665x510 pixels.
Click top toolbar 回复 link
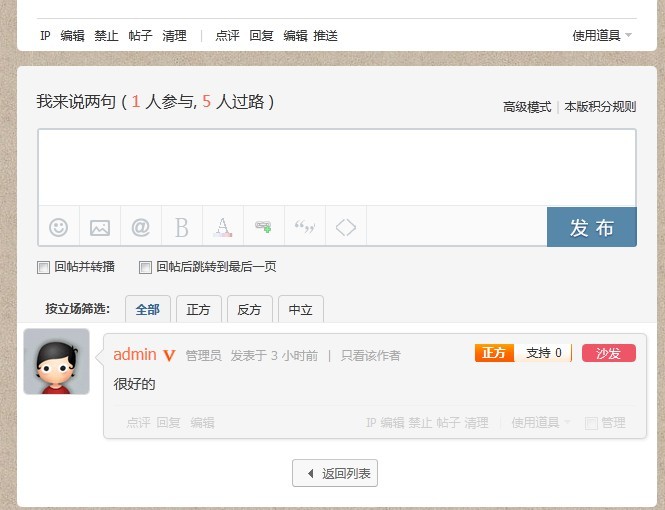[261, 36]
